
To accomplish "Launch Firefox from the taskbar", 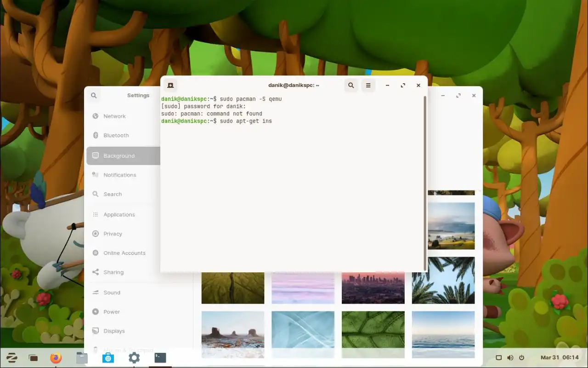I will point(56,357).
